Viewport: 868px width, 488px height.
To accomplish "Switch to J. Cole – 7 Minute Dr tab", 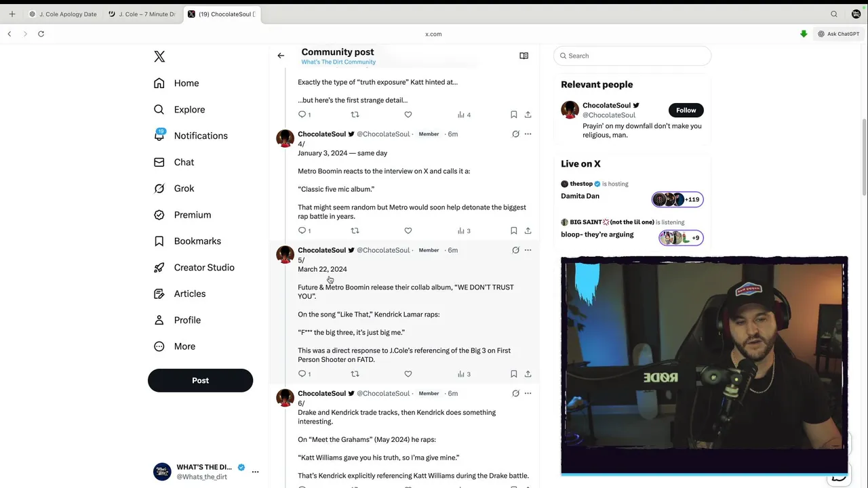I will click(142, 14).
